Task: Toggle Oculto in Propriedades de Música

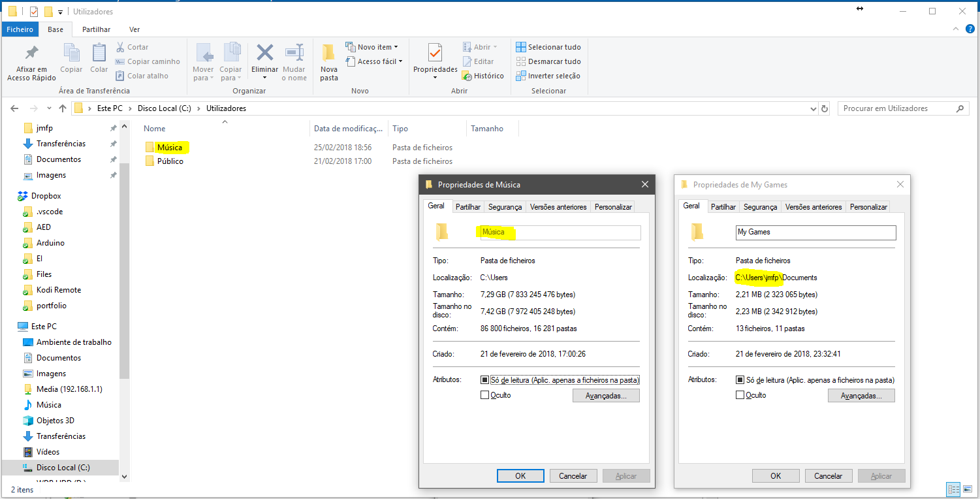Action: pyautogui.click(x=484, y=395)
